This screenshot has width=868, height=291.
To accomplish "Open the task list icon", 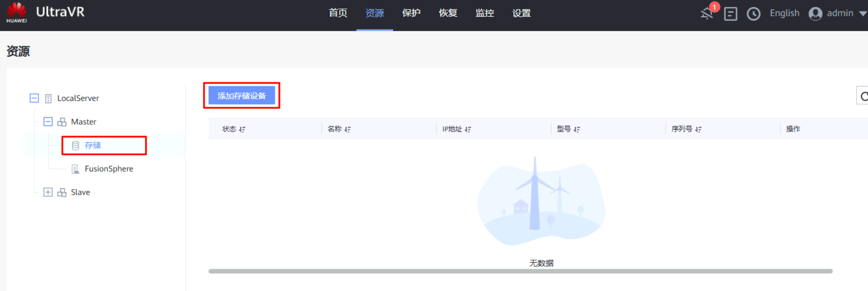I will 730,14.
